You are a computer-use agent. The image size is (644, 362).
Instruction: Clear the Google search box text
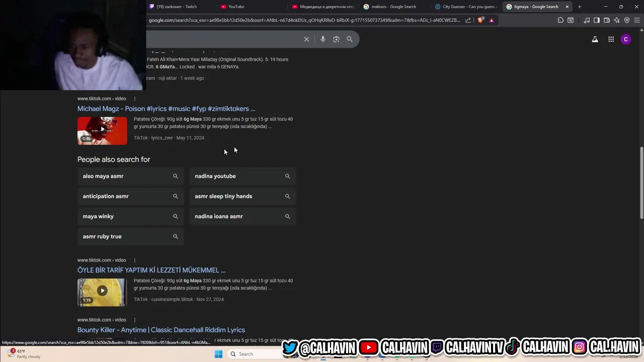coord(306,39)
